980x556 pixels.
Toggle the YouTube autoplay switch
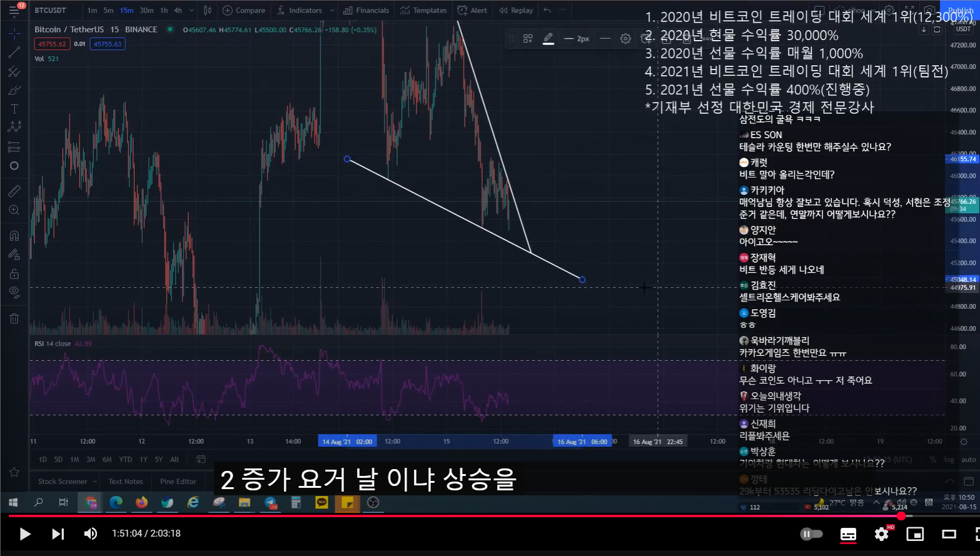tap(812, 533)
